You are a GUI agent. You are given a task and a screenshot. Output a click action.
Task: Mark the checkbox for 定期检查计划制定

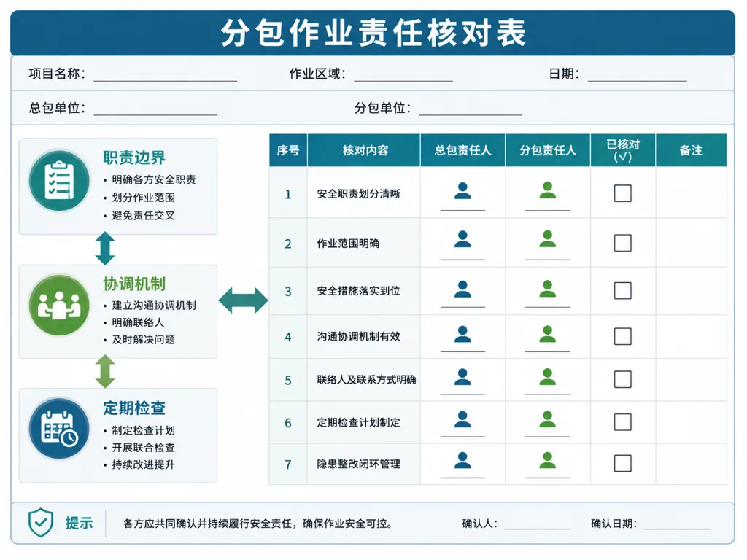[x=623, y=422]
